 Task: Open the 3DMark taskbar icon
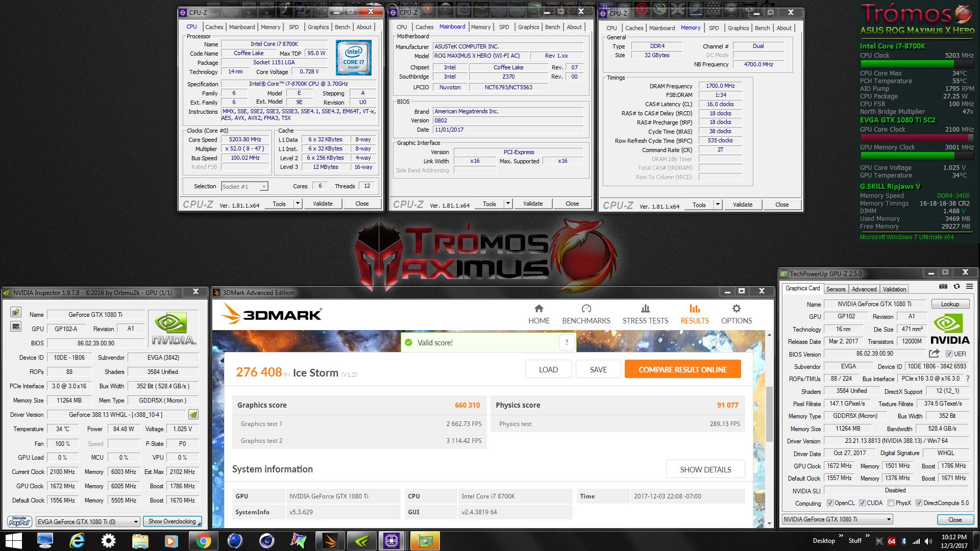(x=329, y=541)
